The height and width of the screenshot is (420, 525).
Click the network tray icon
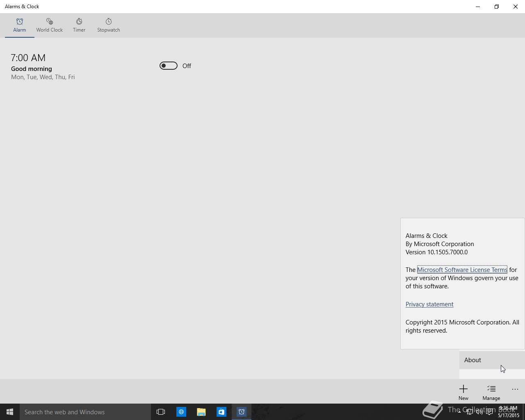(x=469, y=412)
